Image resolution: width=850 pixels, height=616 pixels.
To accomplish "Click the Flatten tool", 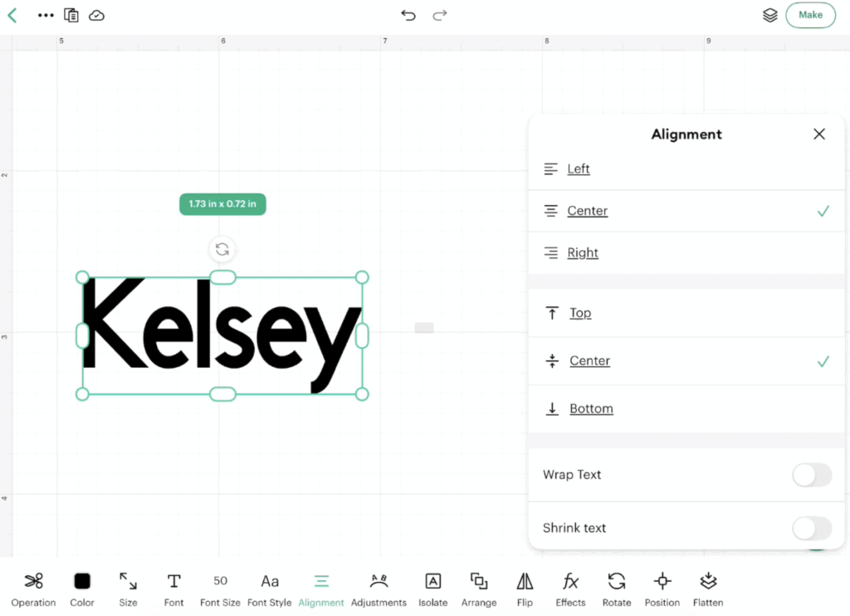I will coord(708,589).
